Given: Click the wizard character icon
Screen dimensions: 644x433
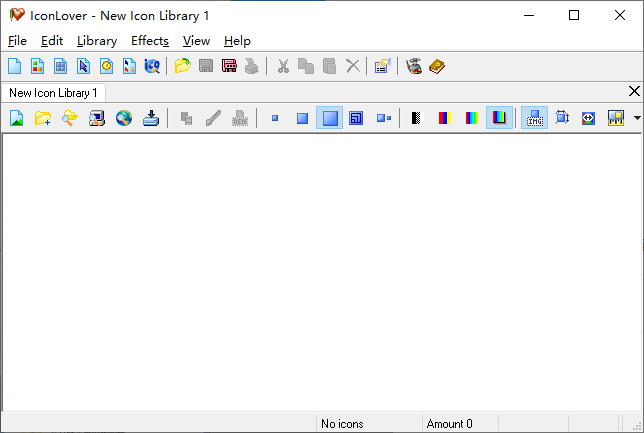Looking at the screenshot, I should pyautogui.click(x=414, y=66).
